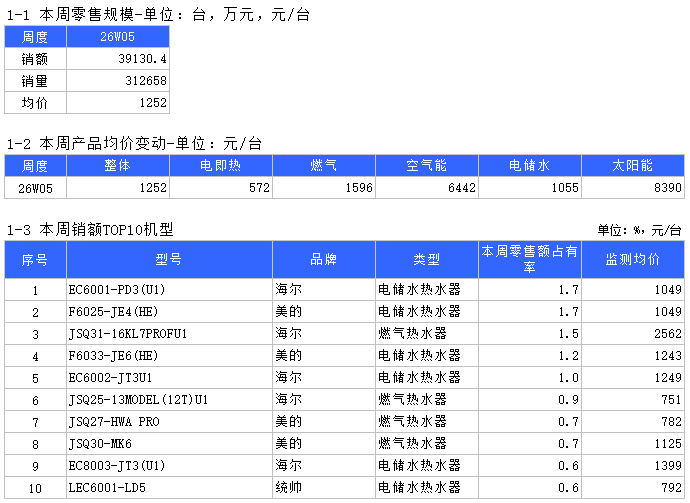Click the 品牌 column header
This screenshot has height=503, width=690.
[324, 260]
